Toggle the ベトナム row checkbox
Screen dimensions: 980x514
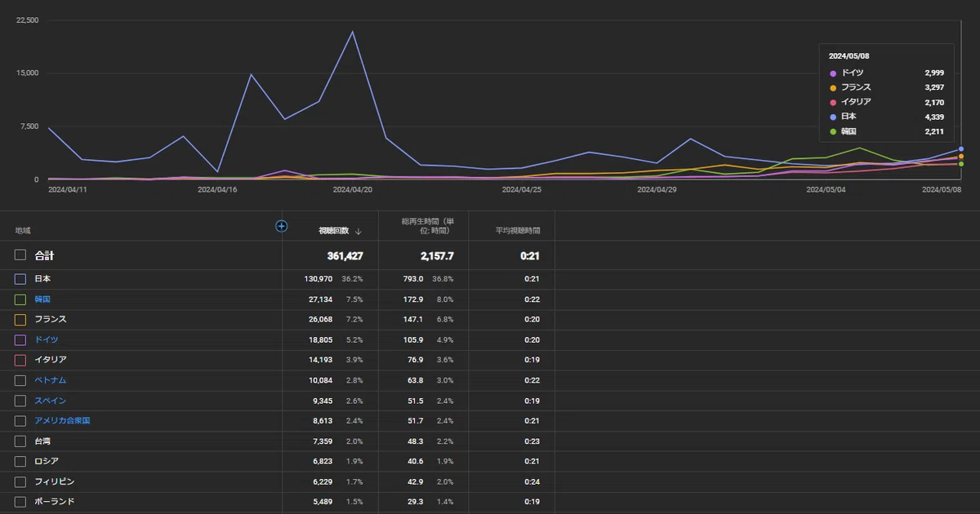click(20, 380)
